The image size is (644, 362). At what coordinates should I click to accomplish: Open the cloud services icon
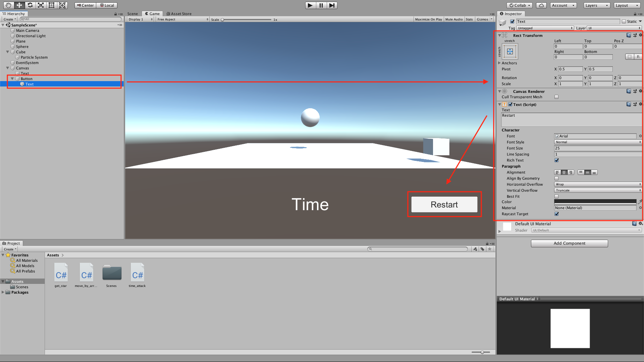(x=541, y=5)
